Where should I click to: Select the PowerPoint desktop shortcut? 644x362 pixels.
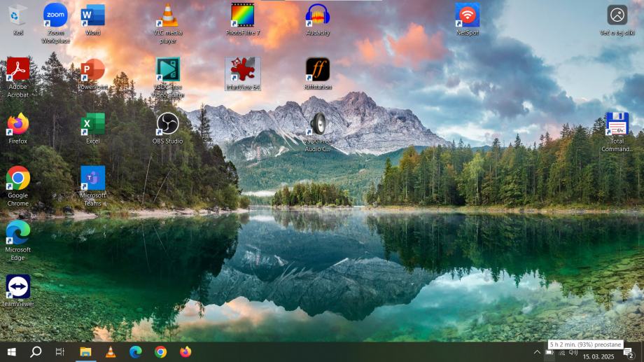tap(93, 74)
